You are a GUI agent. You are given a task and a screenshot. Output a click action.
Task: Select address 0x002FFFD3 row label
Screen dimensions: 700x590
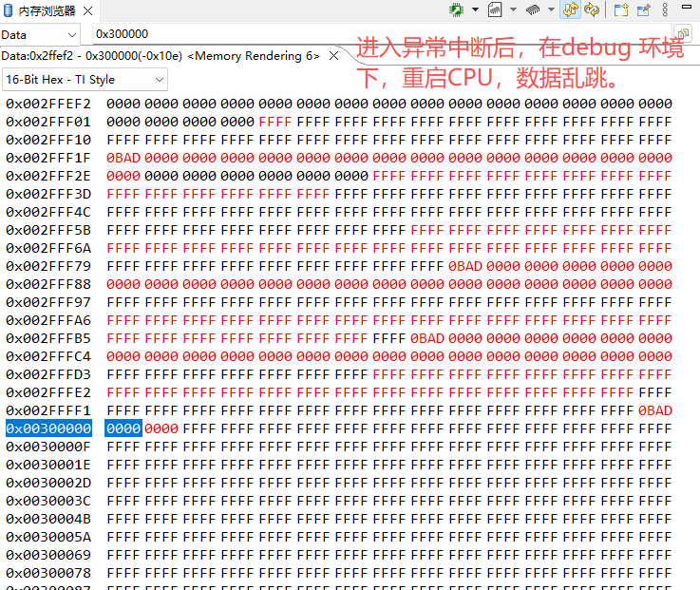tap(48, 374)
